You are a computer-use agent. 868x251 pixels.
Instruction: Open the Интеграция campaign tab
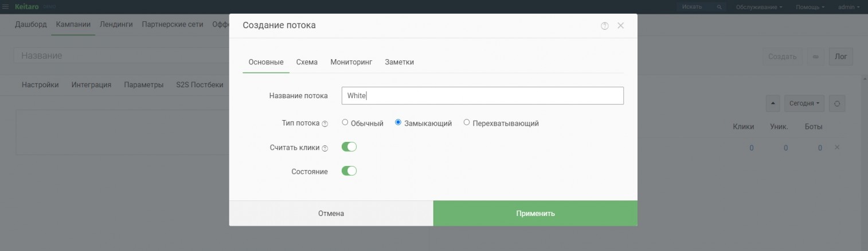91,85
